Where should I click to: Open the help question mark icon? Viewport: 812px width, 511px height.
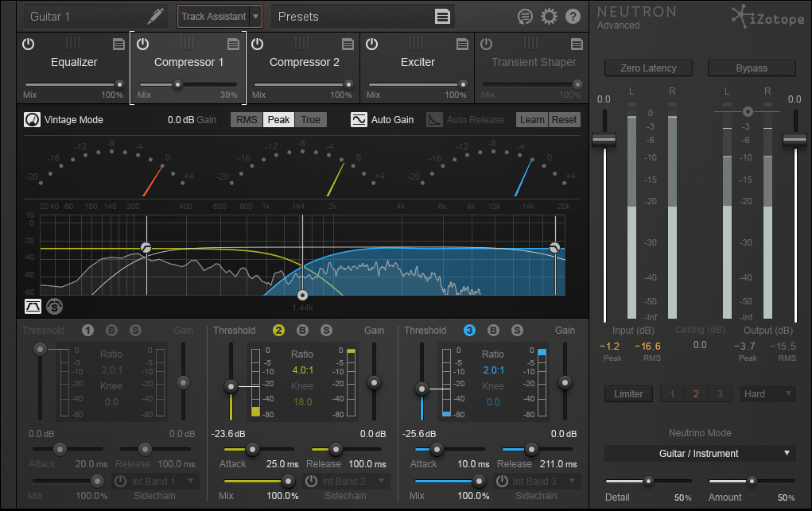573,17
